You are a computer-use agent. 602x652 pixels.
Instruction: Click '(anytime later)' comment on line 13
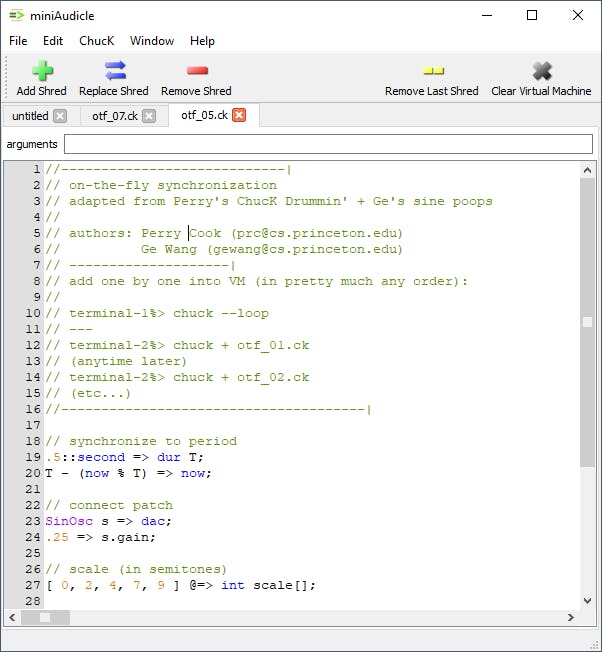coord(129,361)
